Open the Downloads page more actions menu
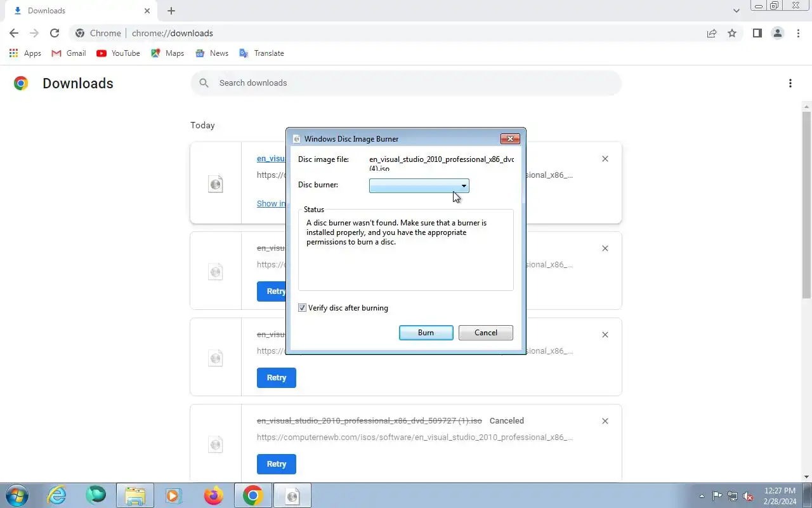 coord(790,83)
